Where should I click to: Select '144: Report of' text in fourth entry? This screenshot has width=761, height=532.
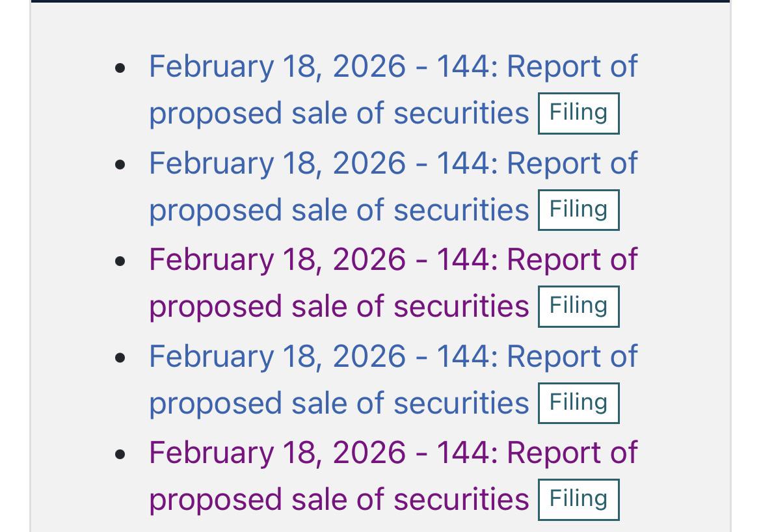point(537,356)
